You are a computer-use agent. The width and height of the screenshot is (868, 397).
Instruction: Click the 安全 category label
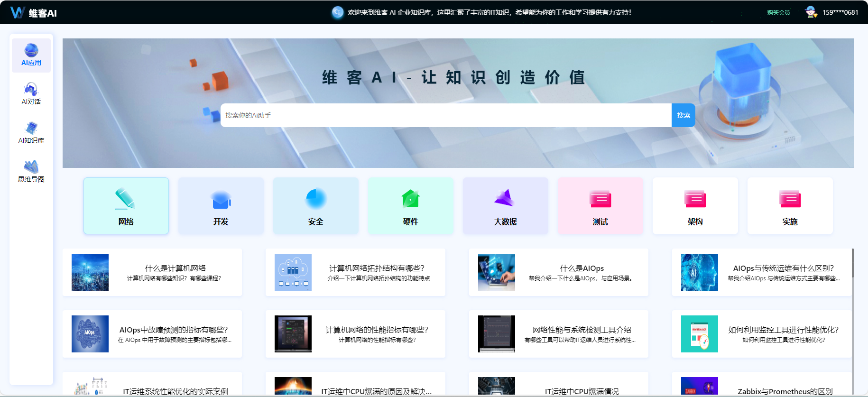(x=316, y=222)
